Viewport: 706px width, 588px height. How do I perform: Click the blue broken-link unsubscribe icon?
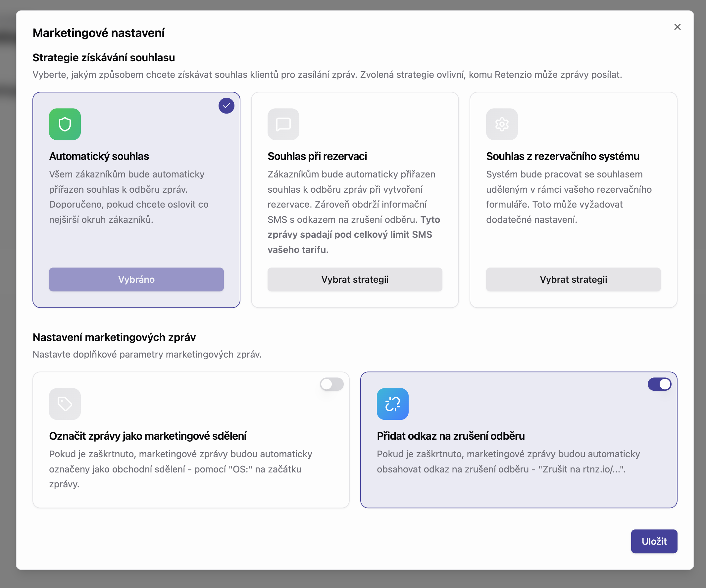click(392, 404)
